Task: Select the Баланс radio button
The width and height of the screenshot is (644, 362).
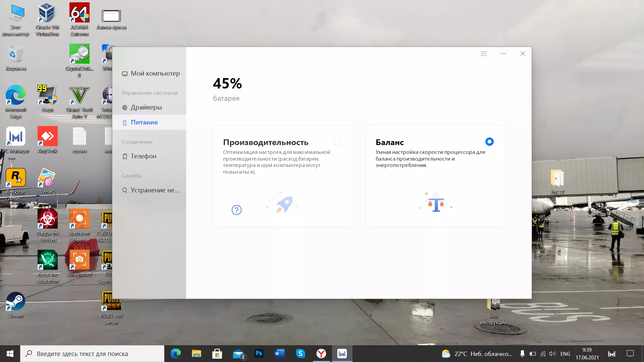Action: coord(489,142)
